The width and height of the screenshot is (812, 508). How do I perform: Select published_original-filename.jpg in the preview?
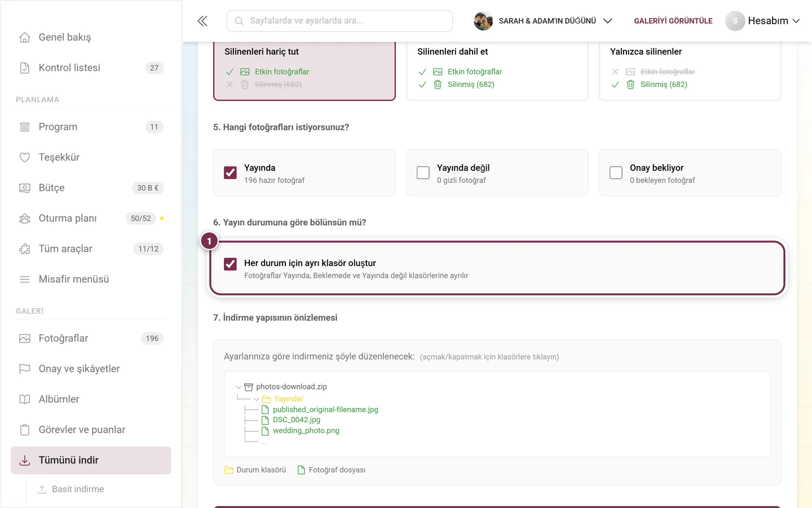click(x=325, y=410)
